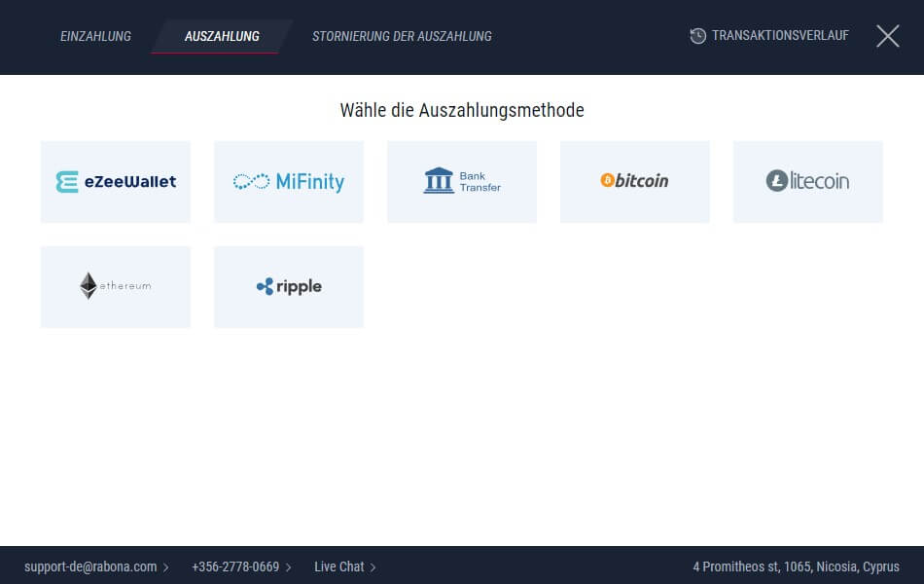924x584 pixels.
Task: Open the Auszahlung tab
Action: click(x=222, y=36)
